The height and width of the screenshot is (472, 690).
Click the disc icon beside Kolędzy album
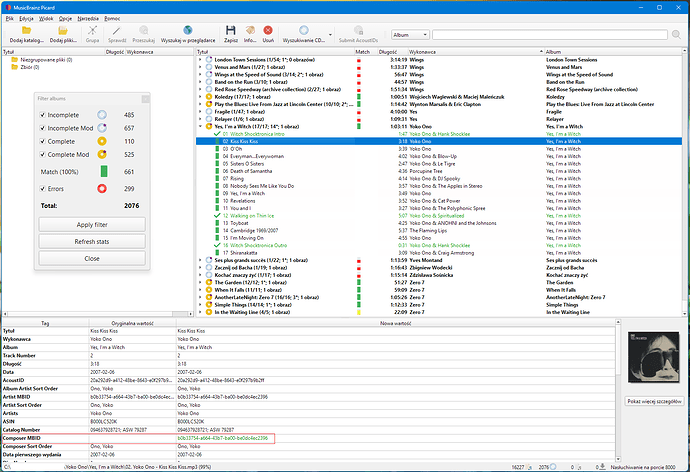coord(207,98)
